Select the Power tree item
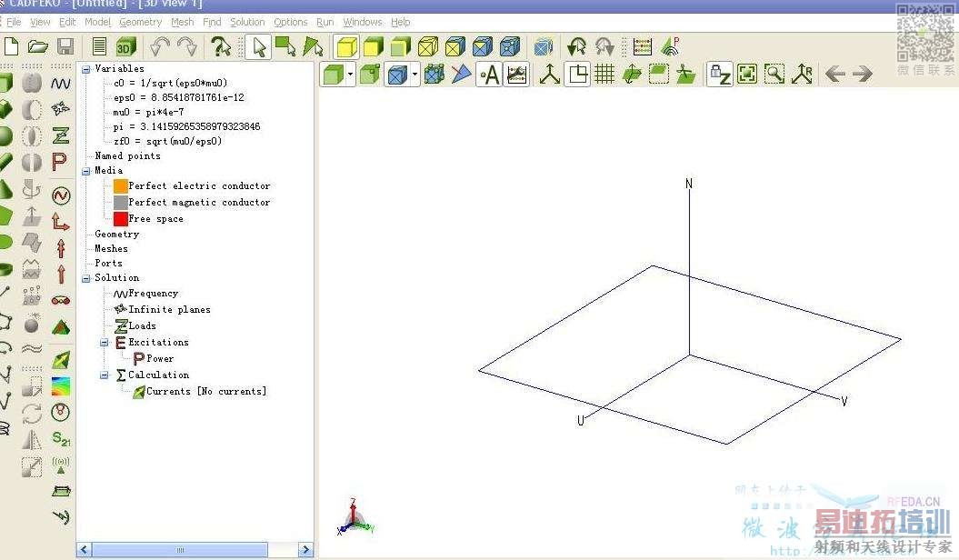Screen dimensions: 959x560 (x=160, y=359)
